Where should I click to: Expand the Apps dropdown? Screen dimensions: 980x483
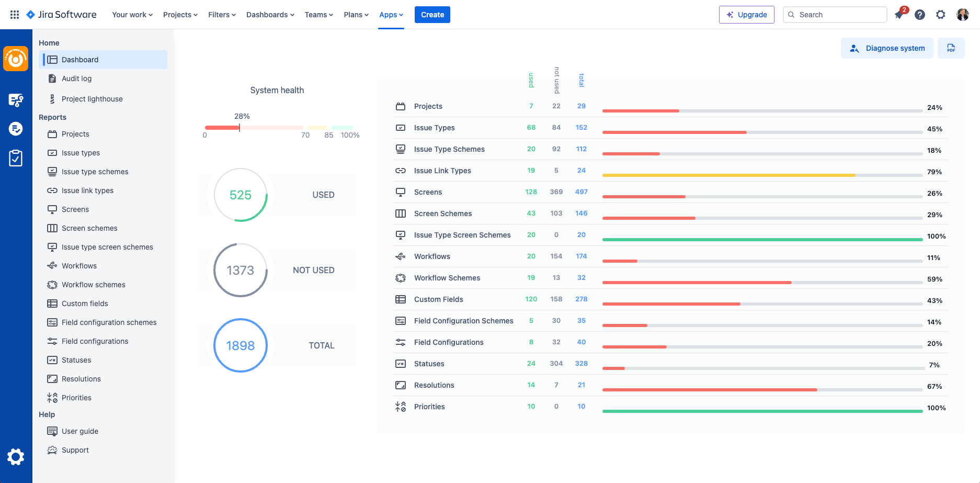[391, 15]
